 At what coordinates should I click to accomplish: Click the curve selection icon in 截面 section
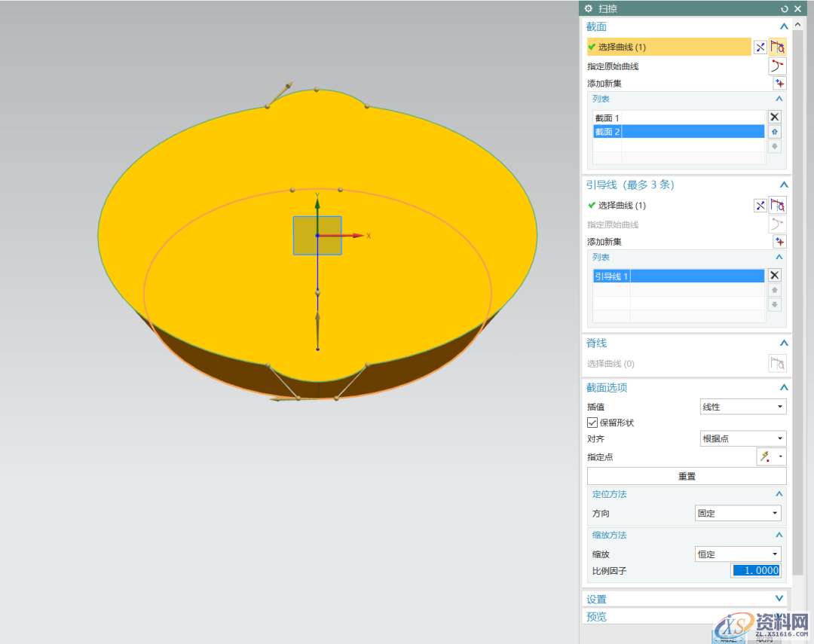[x=777, y=47]
